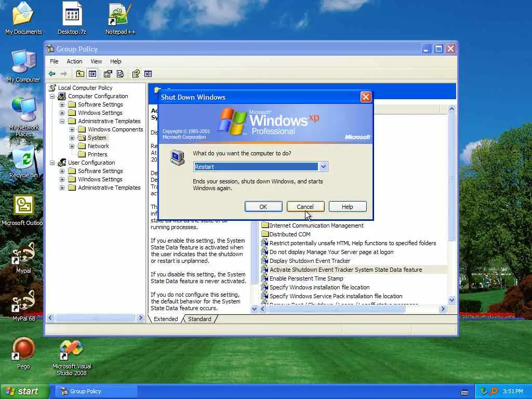Collapse Administrative Templates under Computer Configuration
Image resolution: width=532 pixels, height=399 pixels.
pyautogui.click(x=62, y=121)
